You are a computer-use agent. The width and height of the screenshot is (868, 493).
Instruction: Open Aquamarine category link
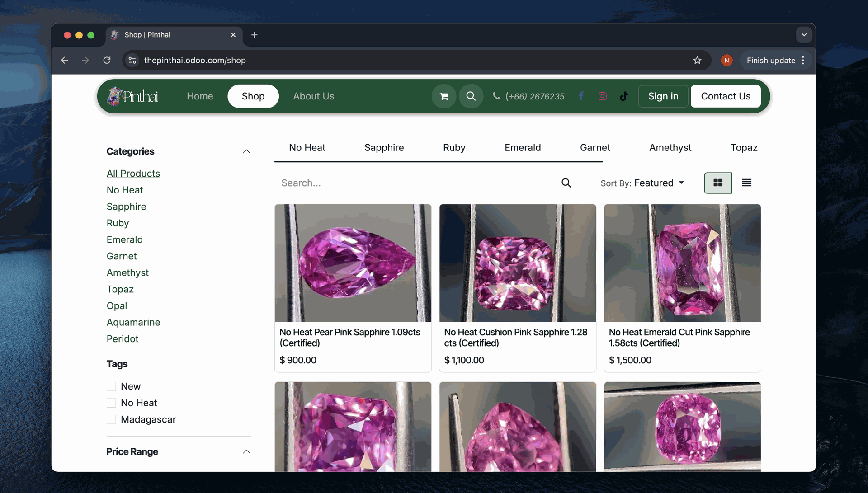133,322
